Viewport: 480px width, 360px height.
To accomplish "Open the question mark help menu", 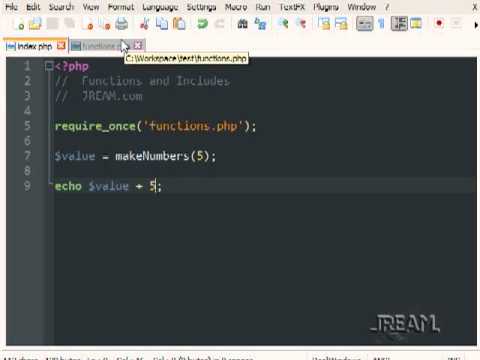I will coord(387,7).
